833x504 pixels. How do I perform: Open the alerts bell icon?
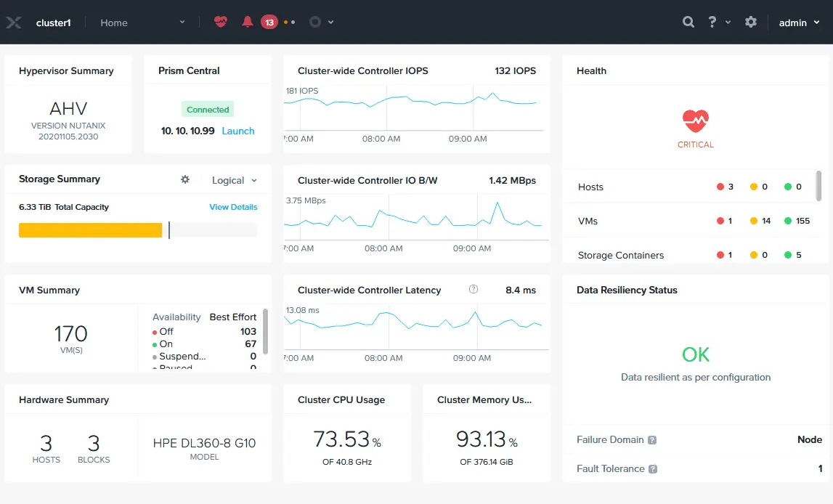(x=247, y=22)
